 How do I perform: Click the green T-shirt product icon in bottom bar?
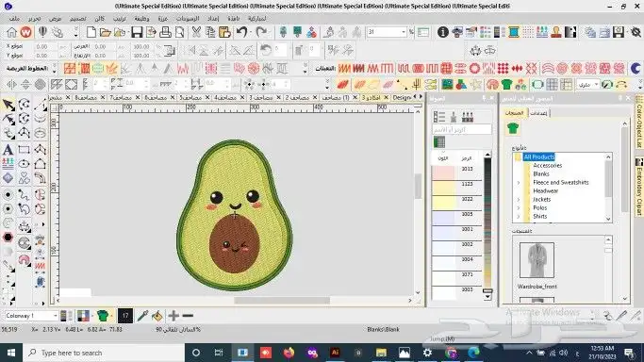pos(103,316)
